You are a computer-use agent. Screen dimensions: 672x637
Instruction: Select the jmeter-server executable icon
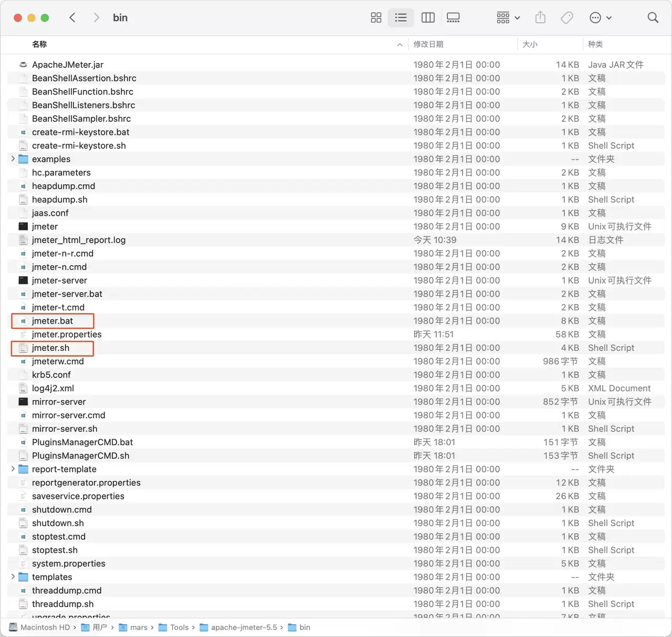[23, 280]
